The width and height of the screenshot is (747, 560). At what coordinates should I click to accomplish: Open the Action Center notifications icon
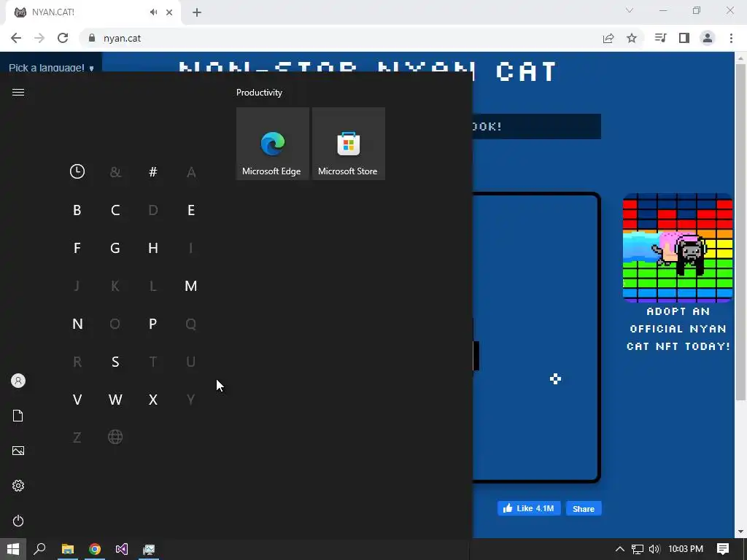click(723, 549)
